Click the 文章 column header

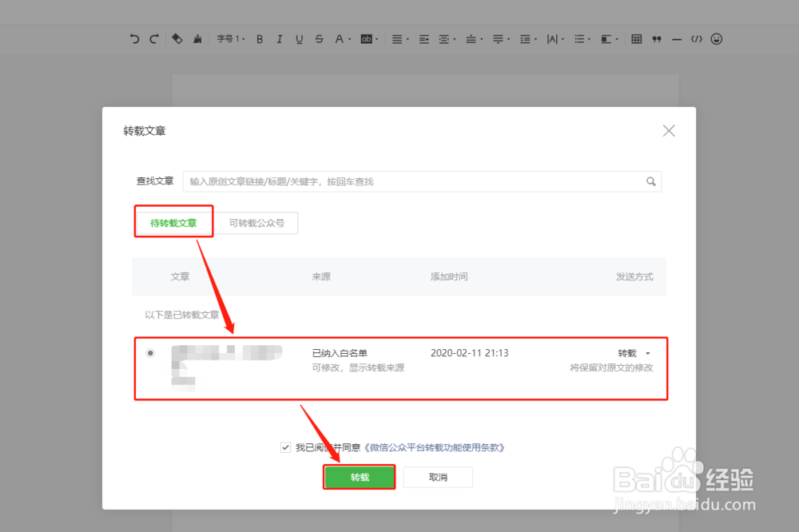[x=180, y=276]
